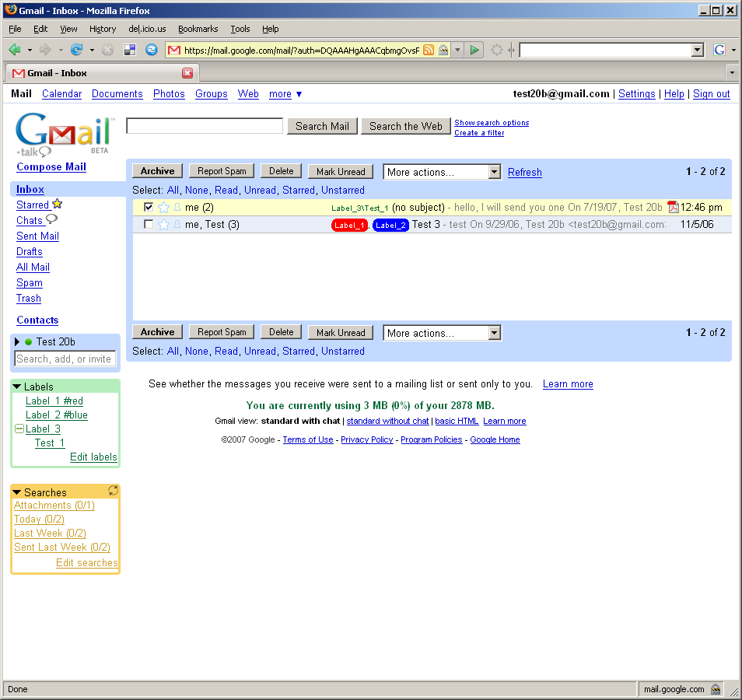Click the del.icio.us checkered toolbar icon
This screenshot has width=742, height=700.
[130, 50]
